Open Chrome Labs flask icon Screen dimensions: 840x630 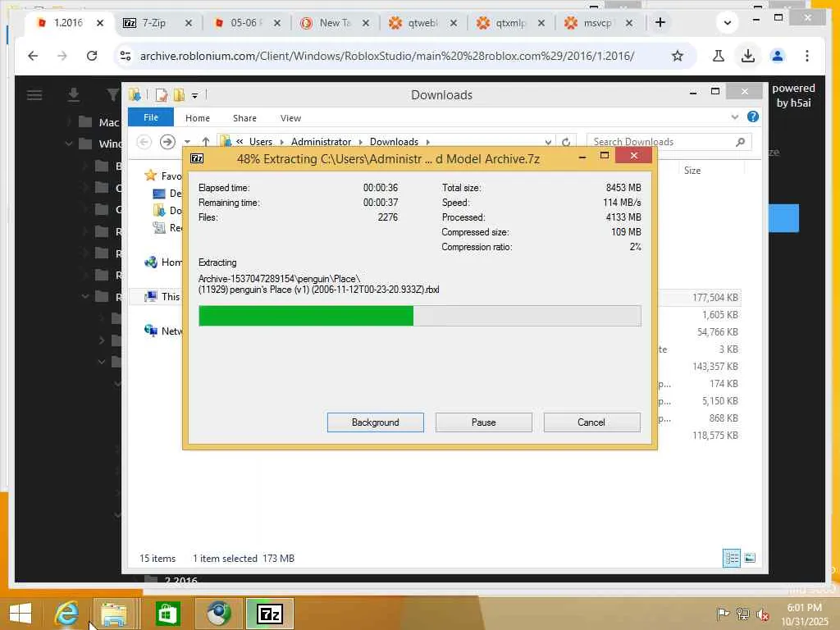(719, 56)
